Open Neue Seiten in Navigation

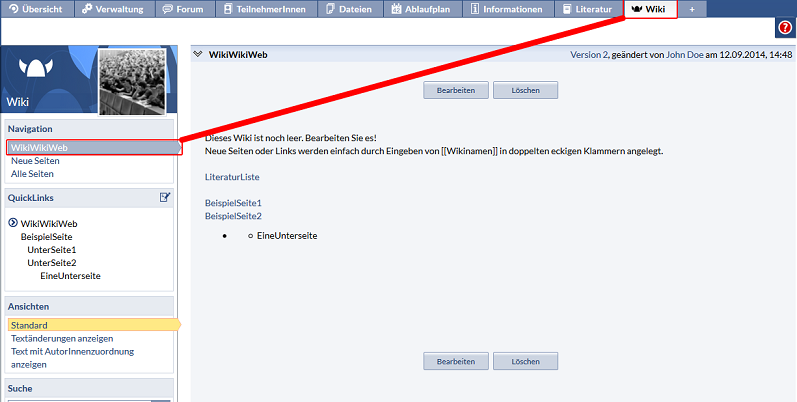pos(35,161)
